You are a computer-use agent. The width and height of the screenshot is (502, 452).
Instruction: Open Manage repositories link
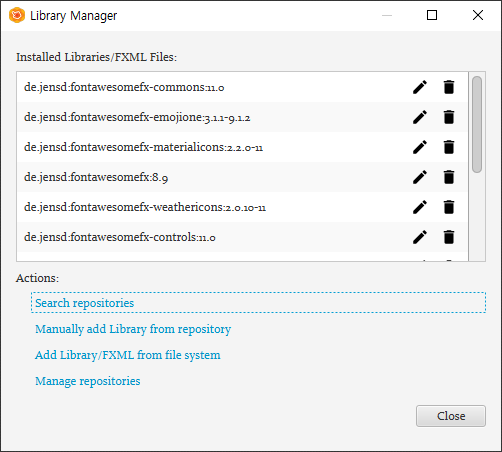click(88, 381)
